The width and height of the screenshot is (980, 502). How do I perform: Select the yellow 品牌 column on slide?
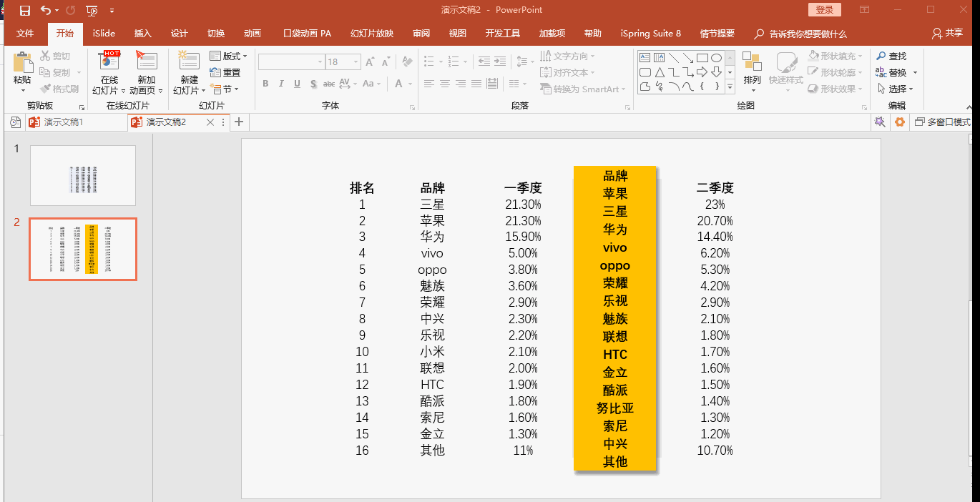615,318
